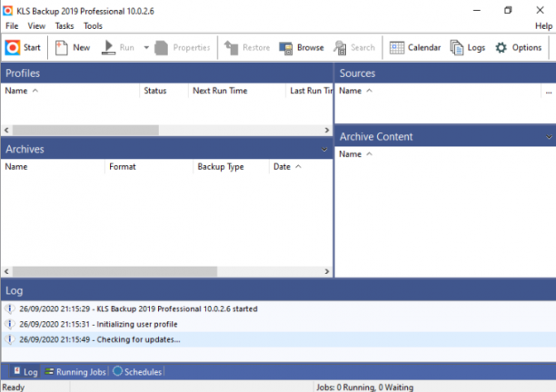Click the Archives scrollbar left arrow

point(6,271)
